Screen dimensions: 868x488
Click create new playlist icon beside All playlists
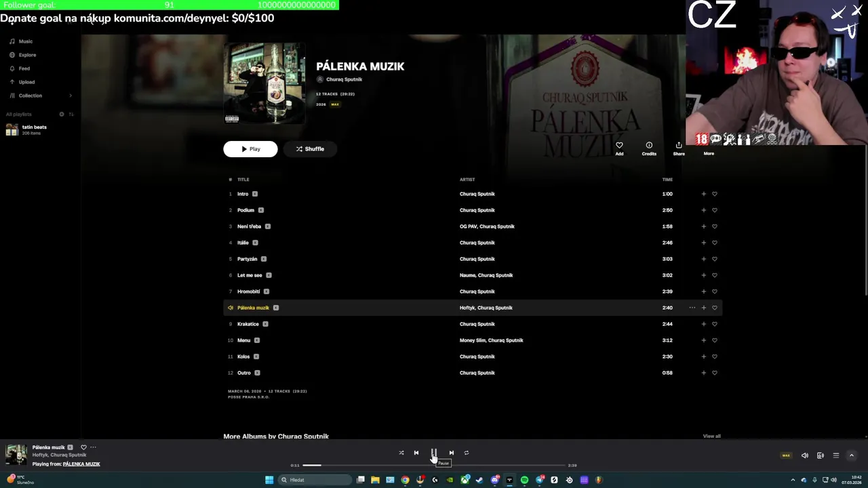(62, 114)
